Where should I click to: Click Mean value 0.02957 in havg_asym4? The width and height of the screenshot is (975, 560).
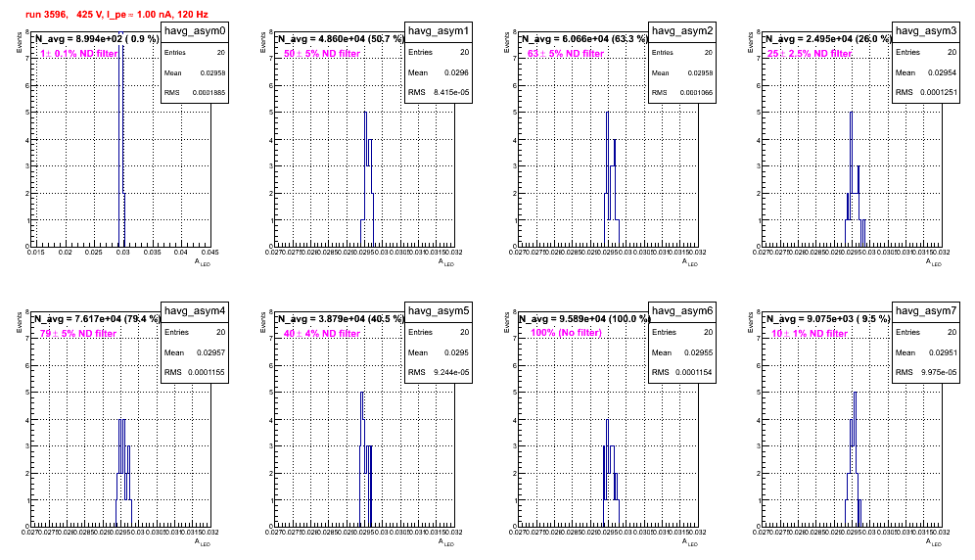point(210,352)
